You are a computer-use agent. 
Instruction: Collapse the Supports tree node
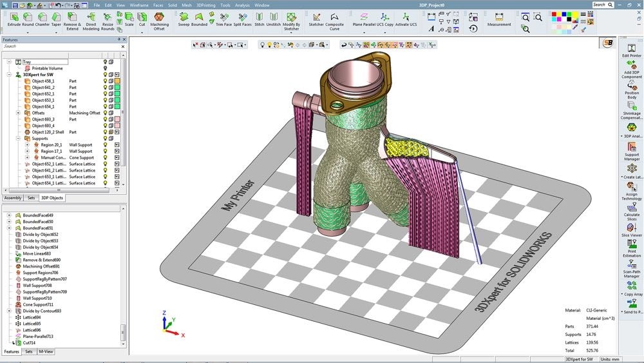pos(18,139)
